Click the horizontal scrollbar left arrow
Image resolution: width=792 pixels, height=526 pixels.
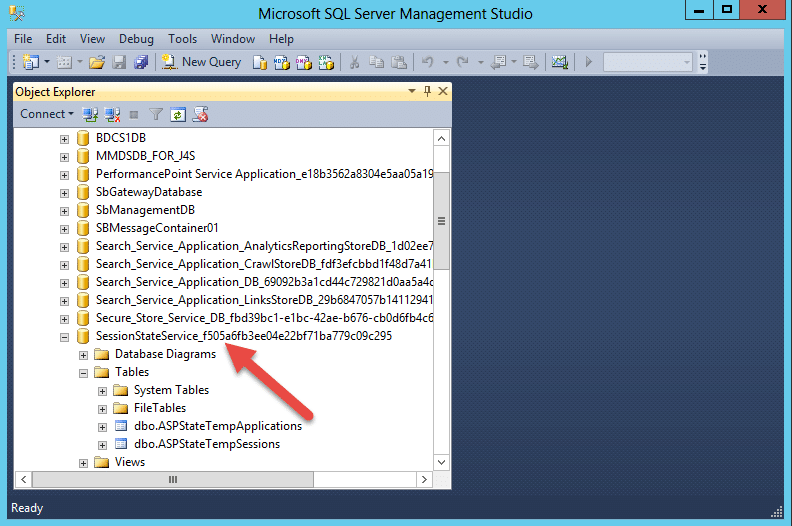pos(23,480)
